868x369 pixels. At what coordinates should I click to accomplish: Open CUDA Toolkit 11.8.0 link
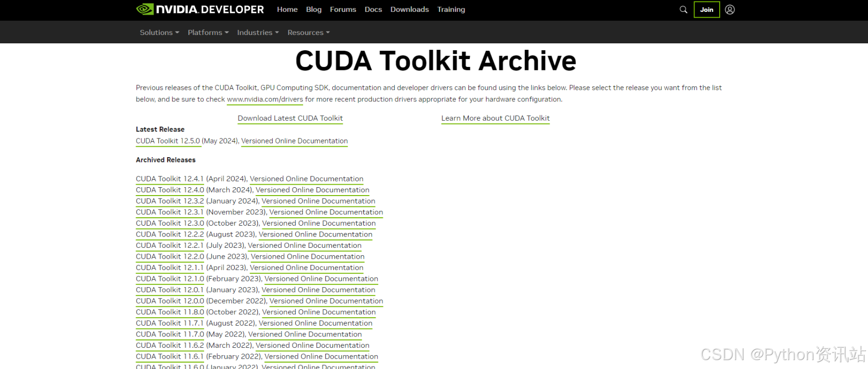(170, 312)
